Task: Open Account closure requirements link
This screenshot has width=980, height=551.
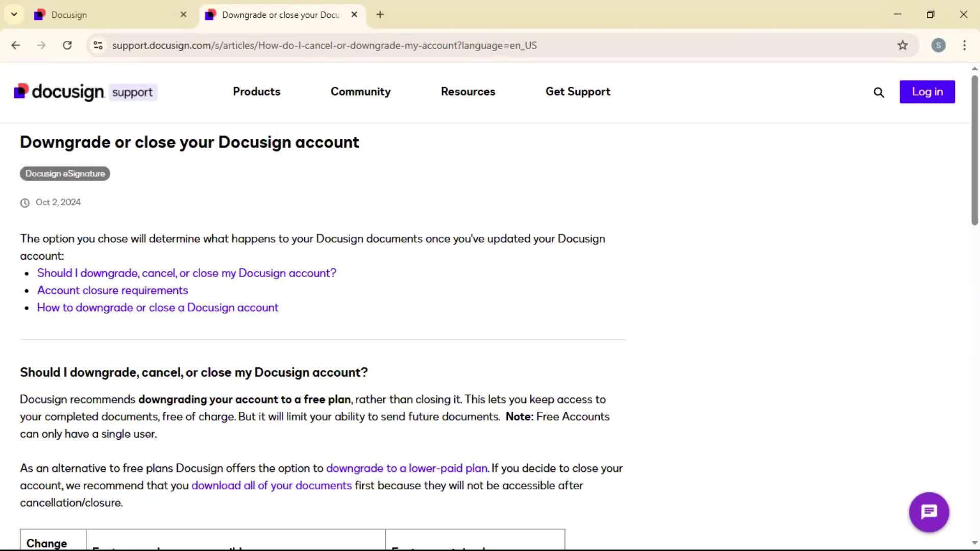Action: coord(112,290)
